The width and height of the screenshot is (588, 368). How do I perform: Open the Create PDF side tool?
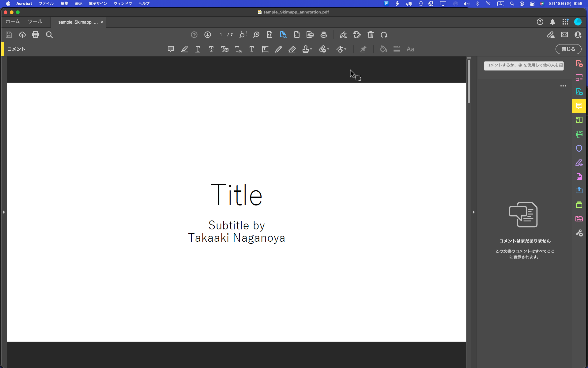click(579, 63)
